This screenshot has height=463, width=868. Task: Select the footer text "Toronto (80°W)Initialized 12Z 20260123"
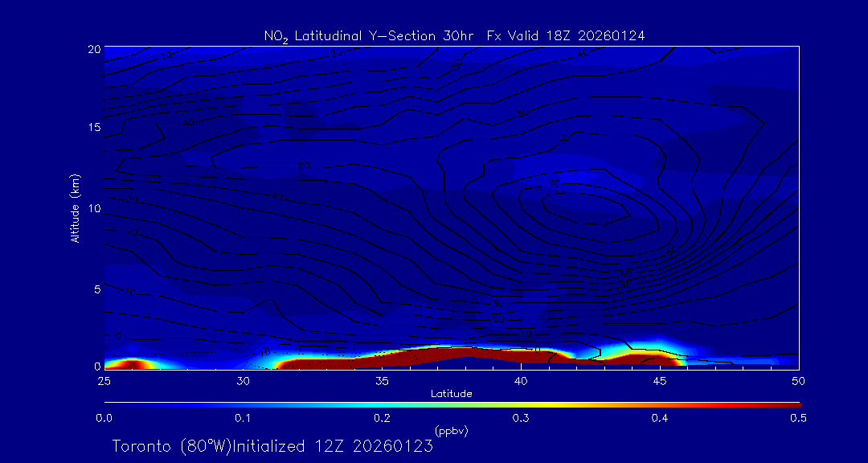pyautogui.click(x=272, y=446)
